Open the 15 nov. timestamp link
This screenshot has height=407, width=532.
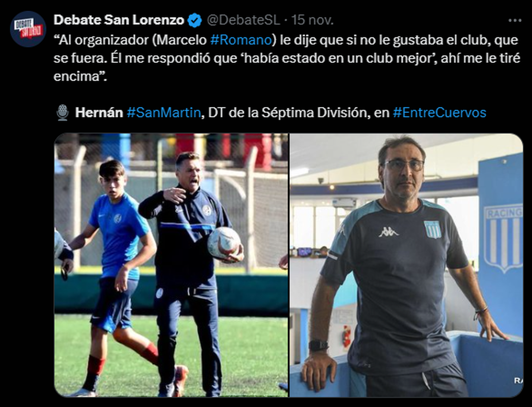coord(312,20)
